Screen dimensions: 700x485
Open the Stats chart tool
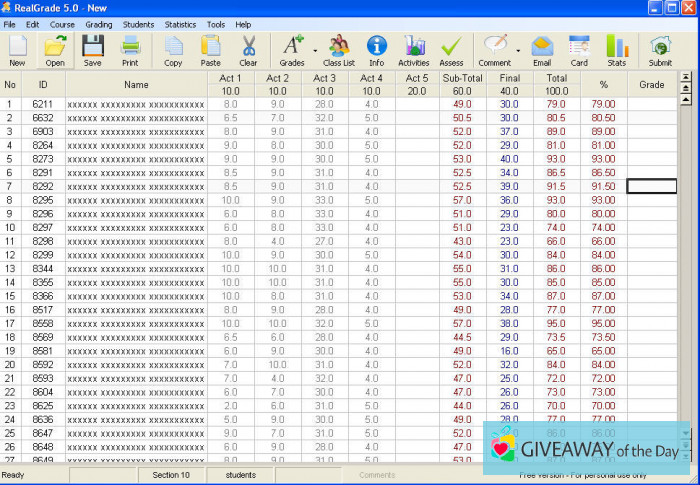616,49
